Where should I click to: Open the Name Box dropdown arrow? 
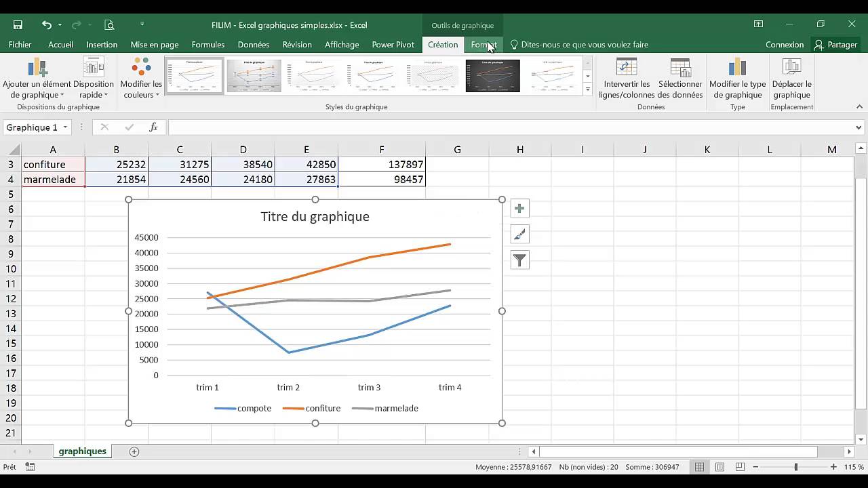[x=66, y=127]
